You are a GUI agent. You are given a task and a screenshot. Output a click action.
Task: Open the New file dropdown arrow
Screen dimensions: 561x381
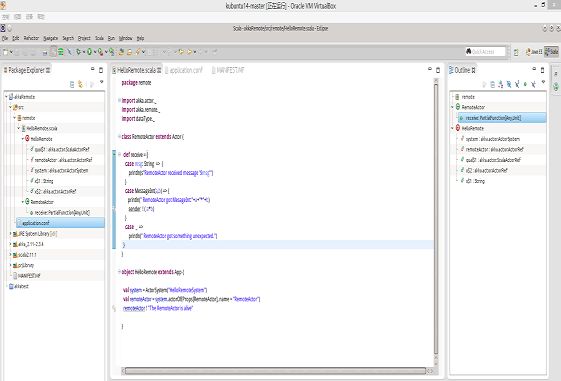11,52
